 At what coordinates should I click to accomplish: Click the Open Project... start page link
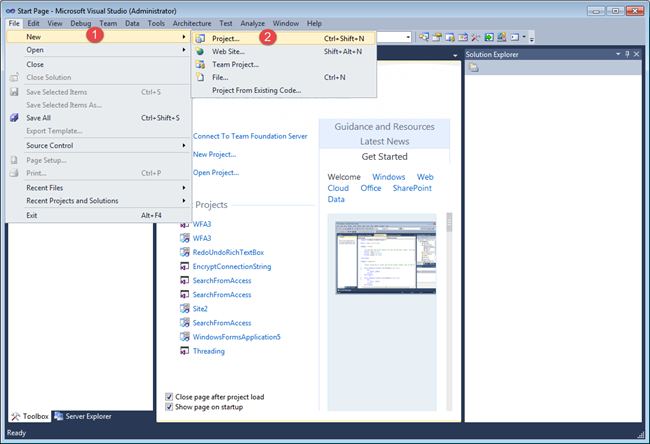click(216, 172)
